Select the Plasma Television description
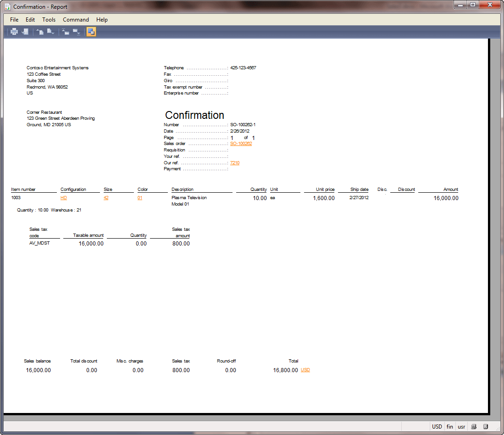504x435 pixels. (189, 198)
